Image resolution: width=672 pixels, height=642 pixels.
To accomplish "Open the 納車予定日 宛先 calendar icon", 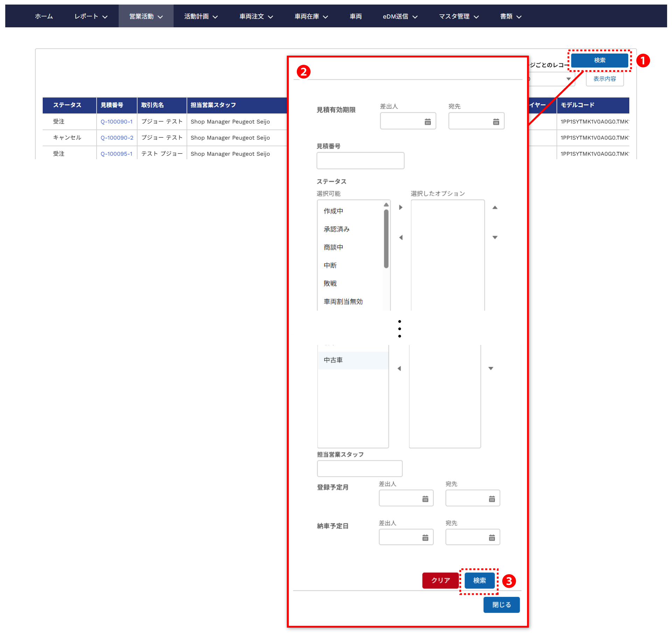I will [491, 538].
